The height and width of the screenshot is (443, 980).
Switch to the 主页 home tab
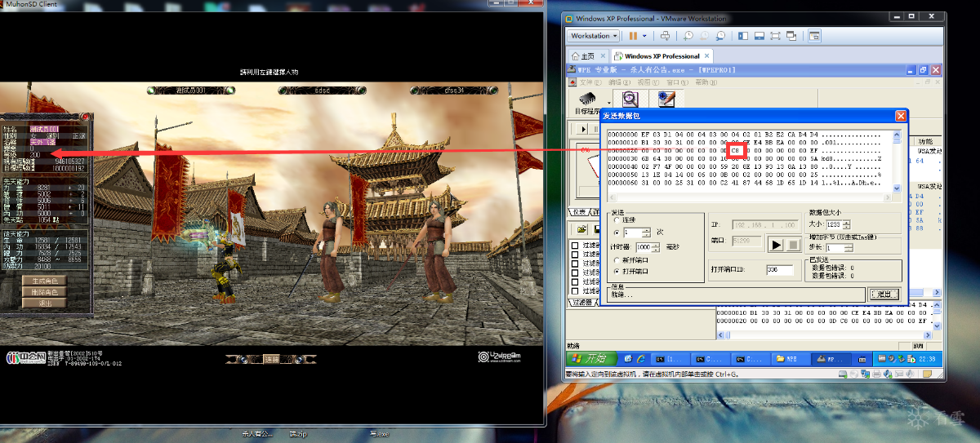583,56
